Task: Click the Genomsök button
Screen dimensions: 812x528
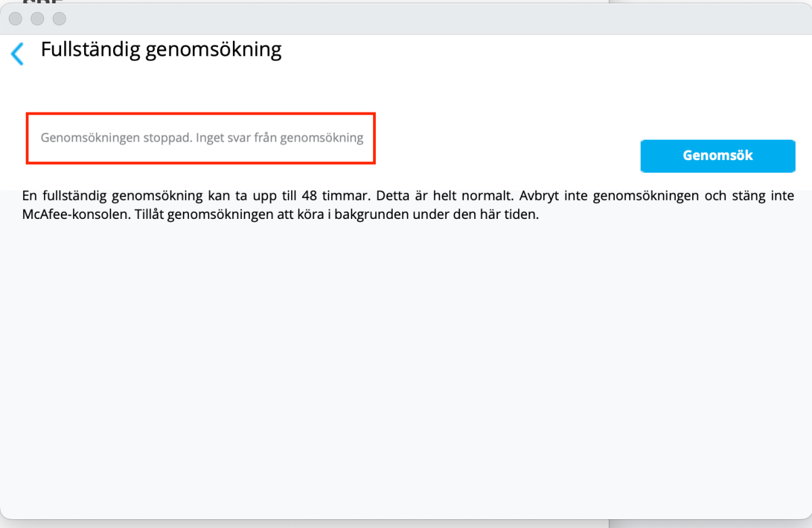Action: (x=717, y=156)
